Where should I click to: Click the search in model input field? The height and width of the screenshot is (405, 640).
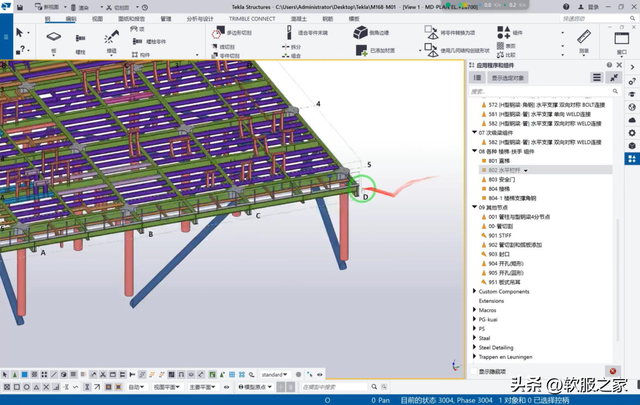pyautogui.click(x=334, y=387)
